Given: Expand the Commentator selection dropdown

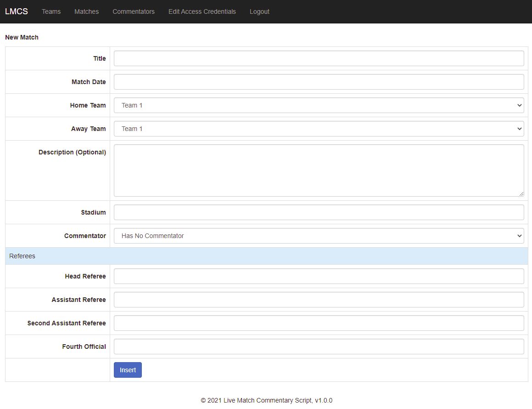Looking at the screenshot, I should tap(319, 236).
